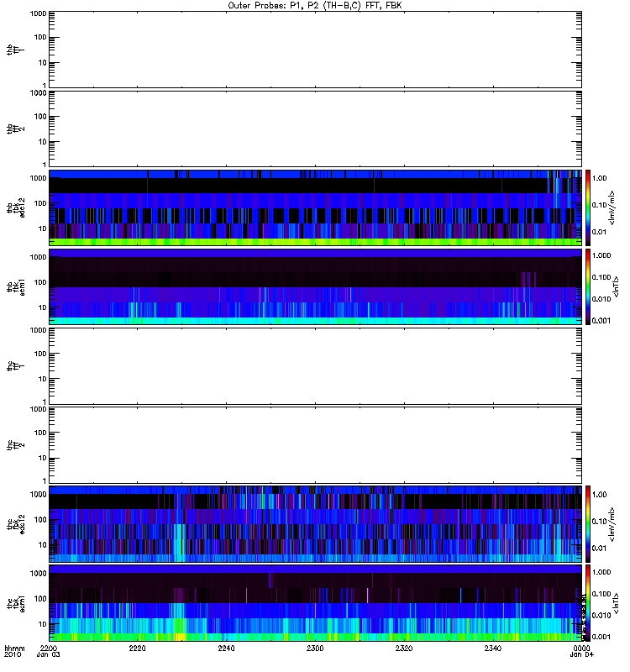This screenshot has width=630, height=672.
Task: Click the 'thc fbk scm1' panel axis label
Action: [x=16, y=603]
